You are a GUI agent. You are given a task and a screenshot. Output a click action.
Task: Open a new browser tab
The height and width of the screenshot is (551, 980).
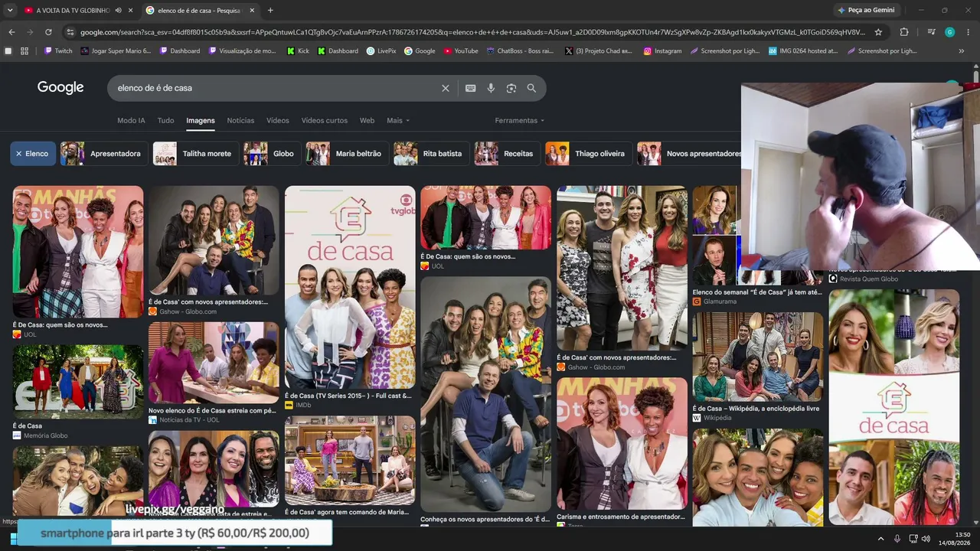[x=270, y=10]
